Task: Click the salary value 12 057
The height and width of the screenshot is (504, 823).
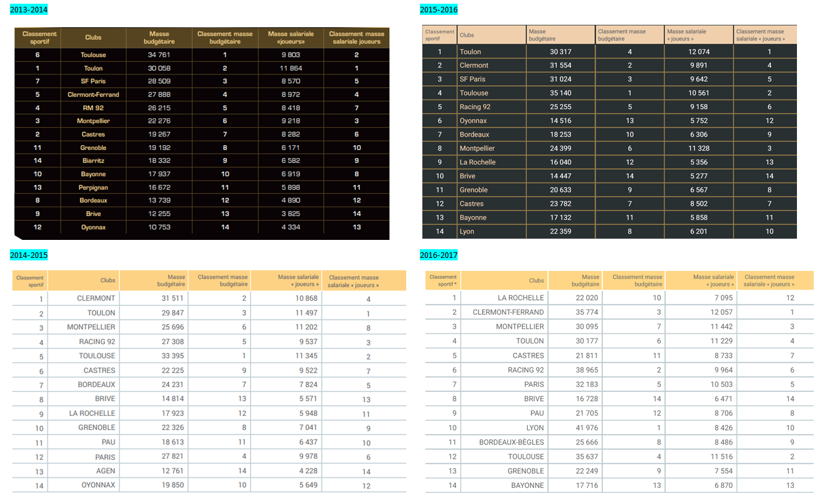Action: [x=721, y=312]
